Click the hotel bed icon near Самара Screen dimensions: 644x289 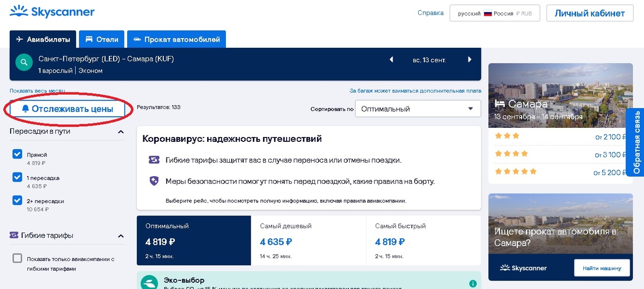click(500, 103)
